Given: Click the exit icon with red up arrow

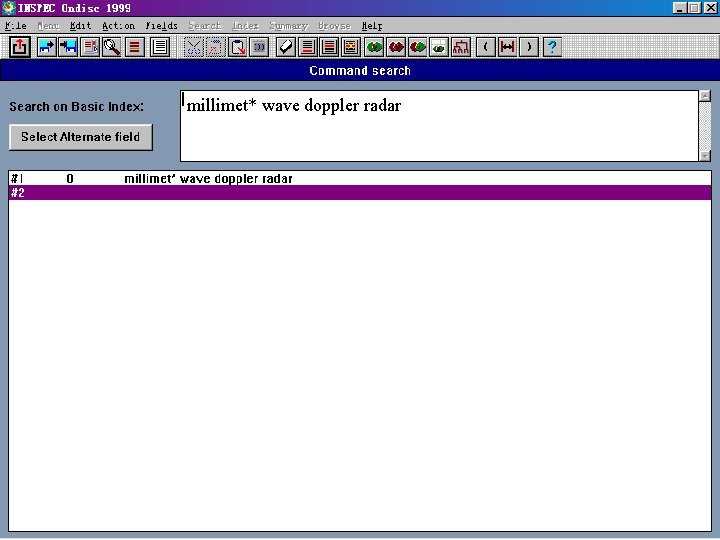Looking at the screenshot, I should [x=19, y=47].
